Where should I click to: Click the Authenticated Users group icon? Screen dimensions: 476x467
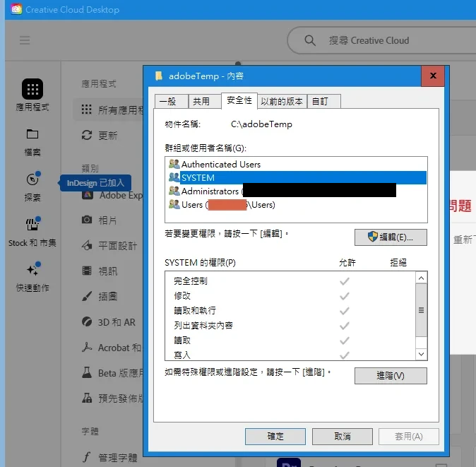coord(174,164)
